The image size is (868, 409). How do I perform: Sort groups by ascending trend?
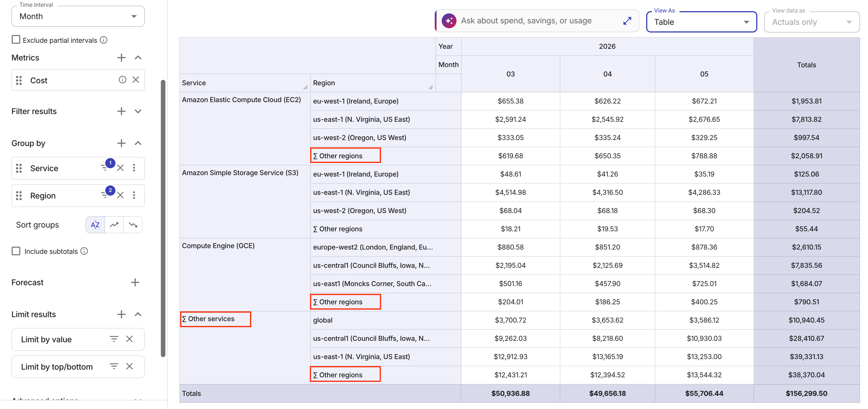coord(114,225)
